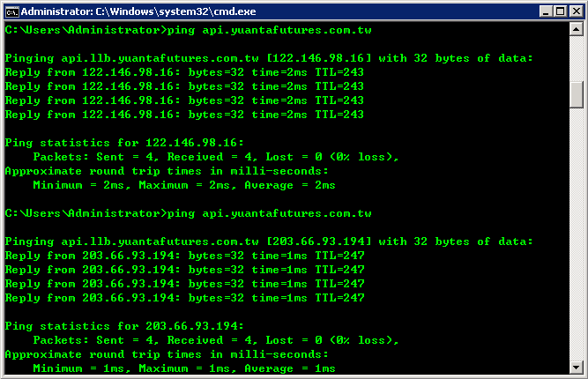The height and width of the screenshot is (379, 588).
Task: Click the last Reply from 203.66.93.194 line
Action: [x=184, y=298]
